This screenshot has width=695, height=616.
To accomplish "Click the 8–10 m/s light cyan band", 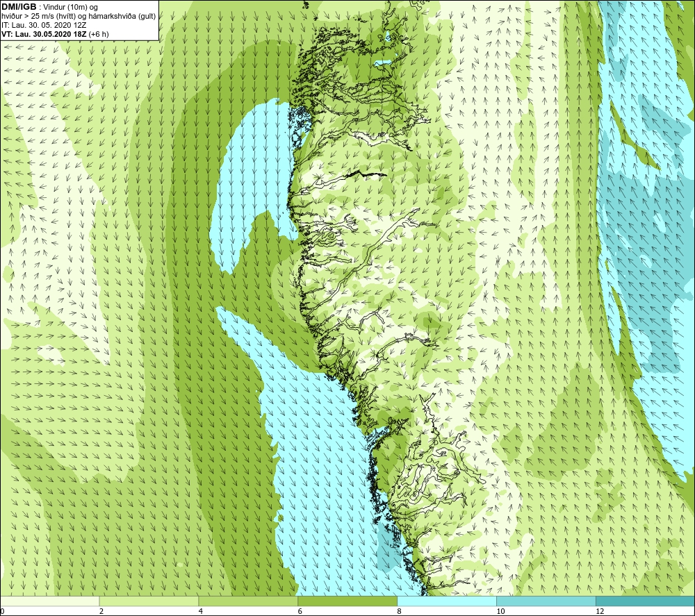I will [447, 601].
